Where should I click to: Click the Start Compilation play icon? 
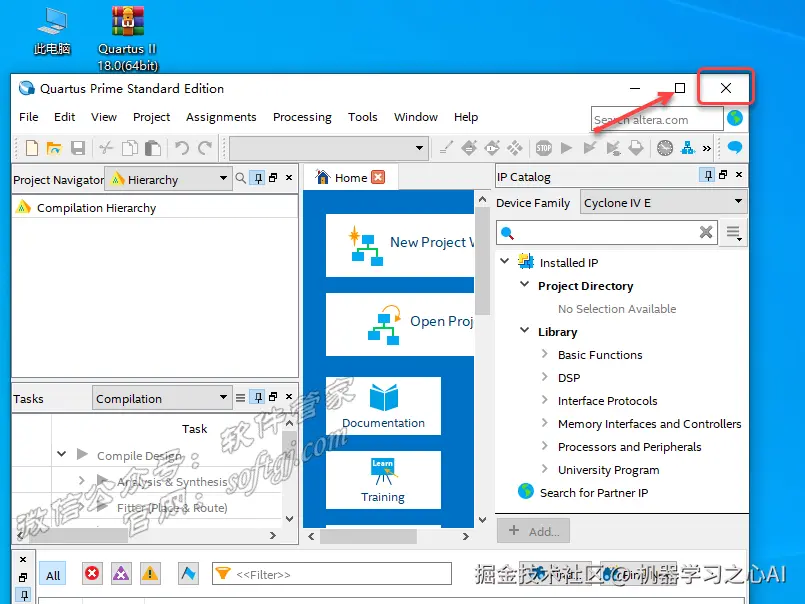[566, 148]
